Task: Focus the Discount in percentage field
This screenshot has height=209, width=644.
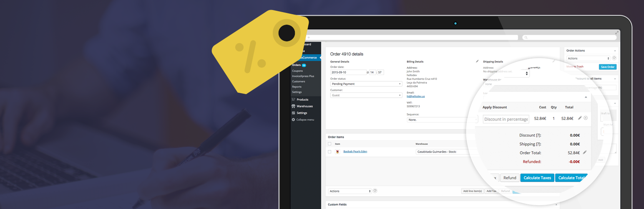Action: 506,119
